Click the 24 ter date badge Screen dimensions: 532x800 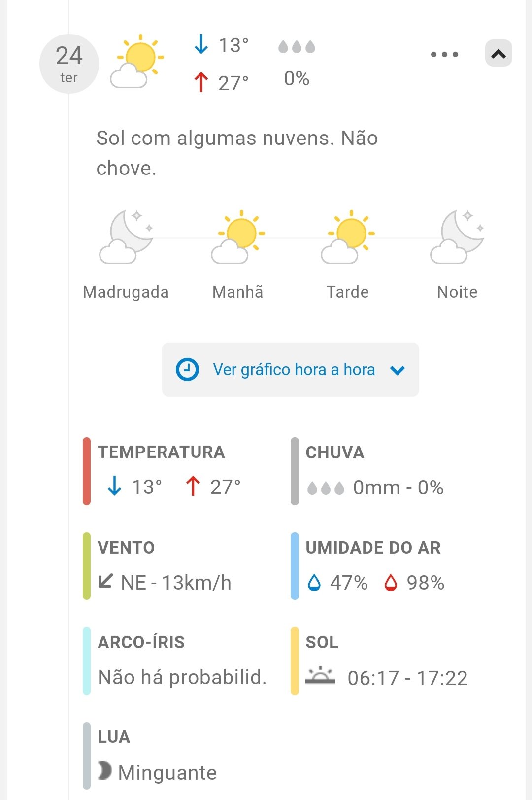[69, 64]
